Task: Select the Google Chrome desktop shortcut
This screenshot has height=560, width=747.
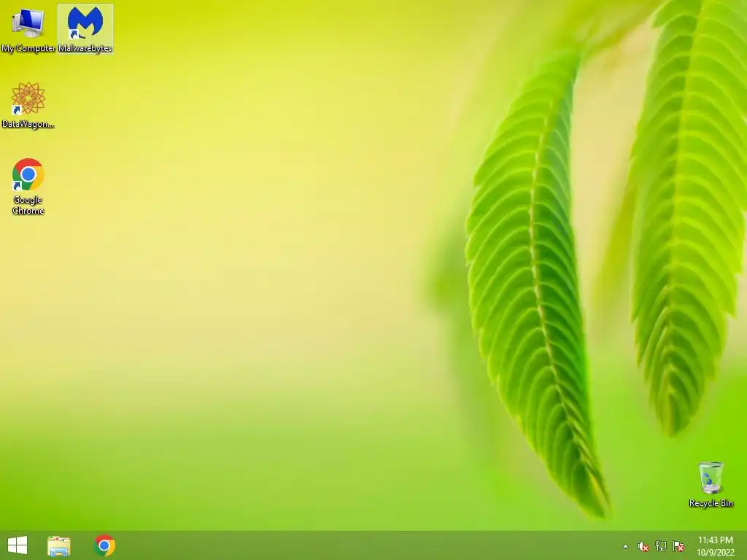Action: [x=28, y=187]
